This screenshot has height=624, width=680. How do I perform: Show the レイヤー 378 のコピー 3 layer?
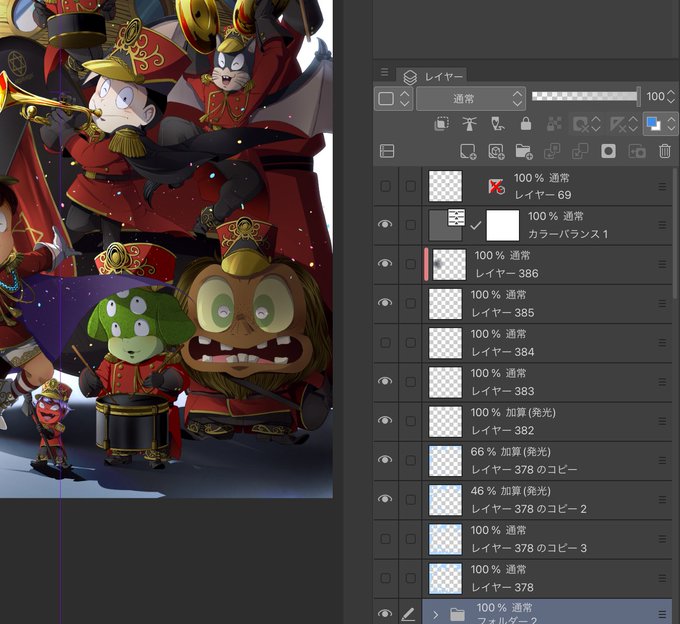click(385, 539)
